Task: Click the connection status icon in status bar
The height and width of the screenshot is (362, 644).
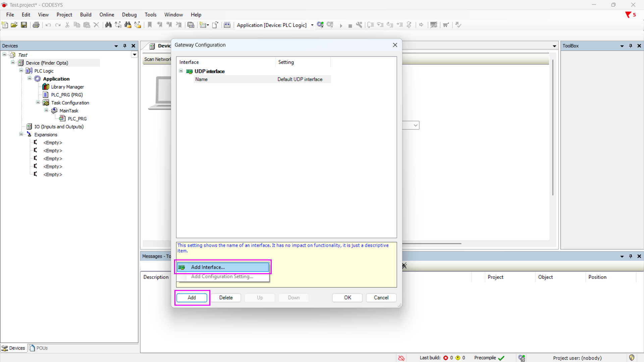Action: coord(401,358)
